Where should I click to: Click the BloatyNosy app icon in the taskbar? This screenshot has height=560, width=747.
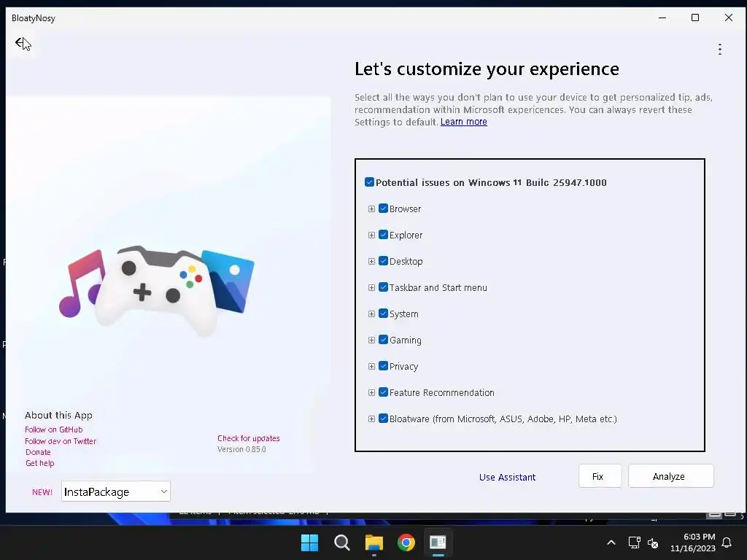click(x=438, y=542)
